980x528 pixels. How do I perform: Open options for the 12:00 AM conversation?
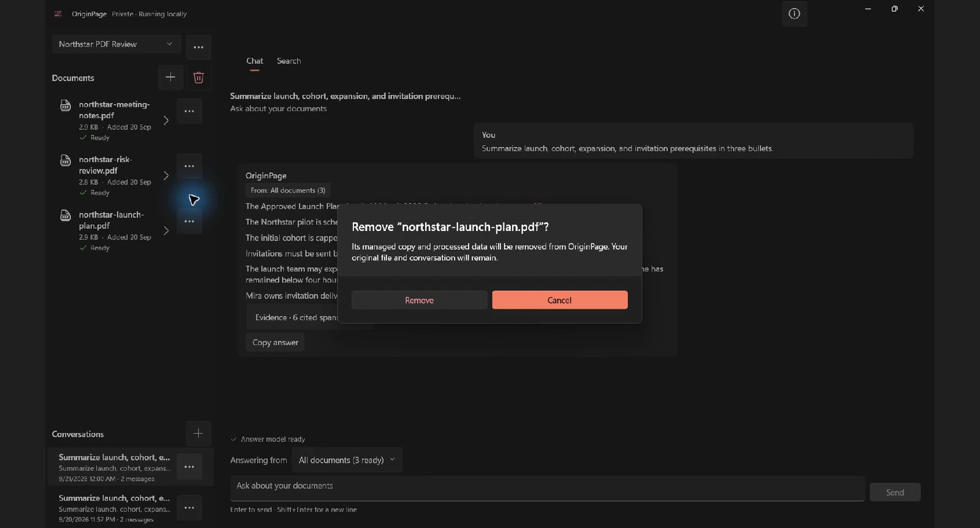coord(189,467)
